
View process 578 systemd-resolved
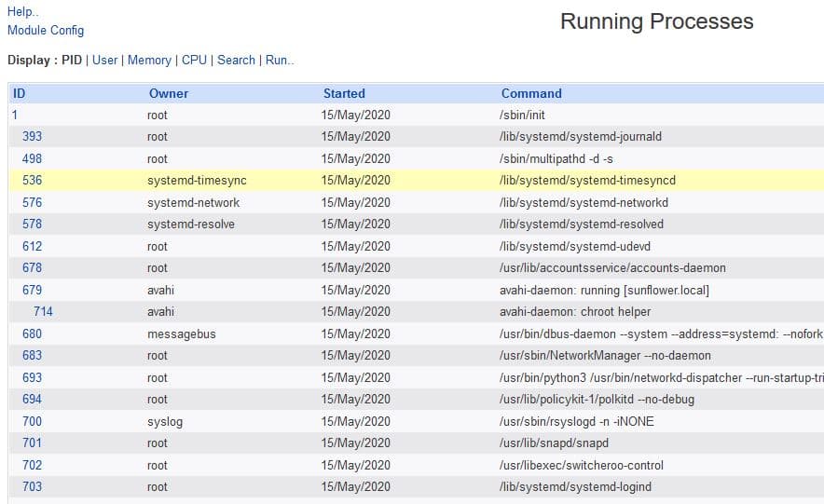(32, 224)
